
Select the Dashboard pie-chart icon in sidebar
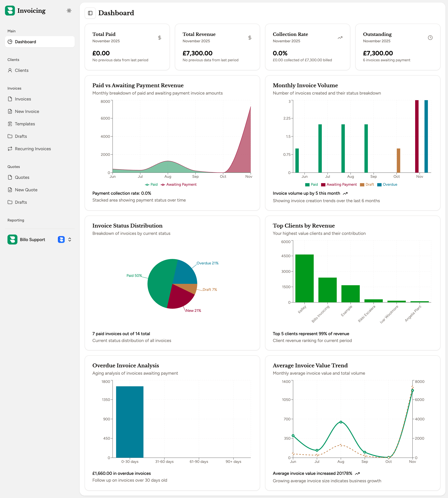[10, 42]
